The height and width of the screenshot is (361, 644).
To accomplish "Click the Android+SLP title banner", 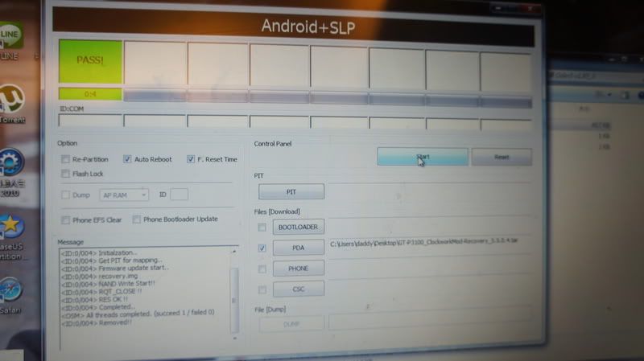I will pos(294,27).
